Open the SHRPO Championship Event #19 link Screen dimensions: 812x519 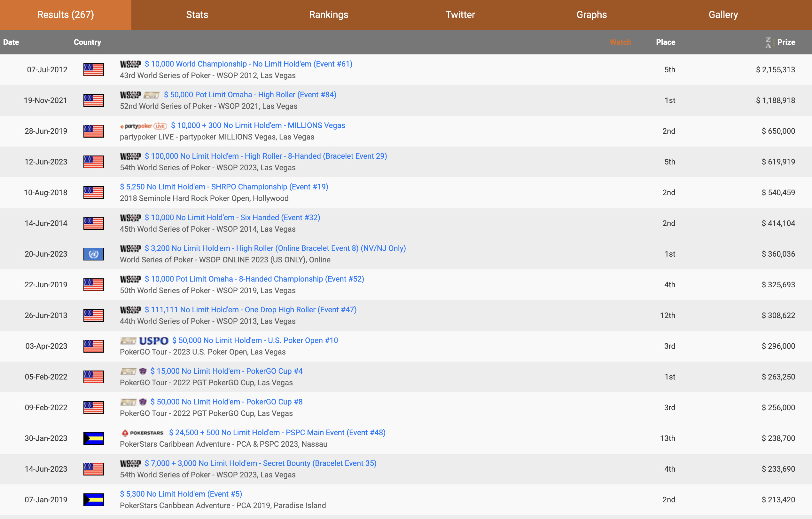[x=224, y=187]
